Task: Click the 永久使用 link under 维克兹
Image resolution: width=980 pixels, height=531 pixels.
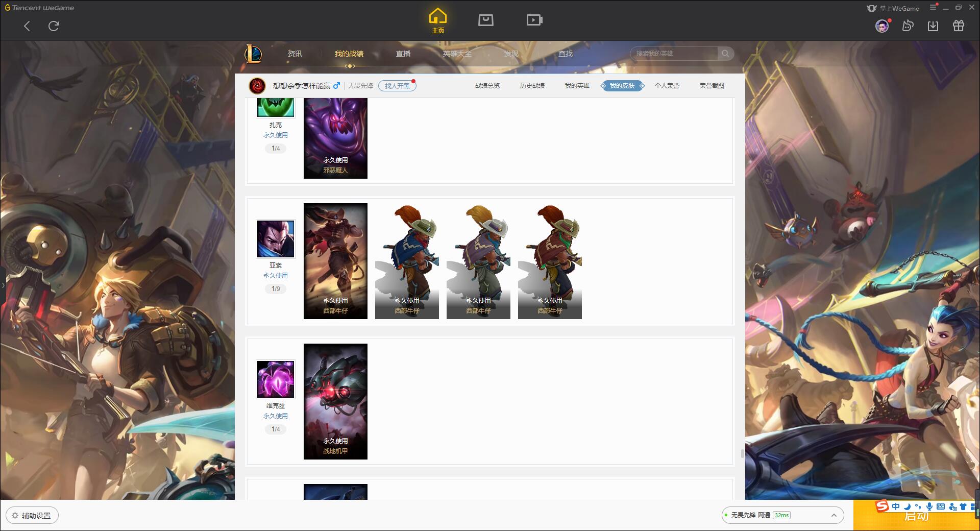Action: pyautogui.click(x=276, y=416)
